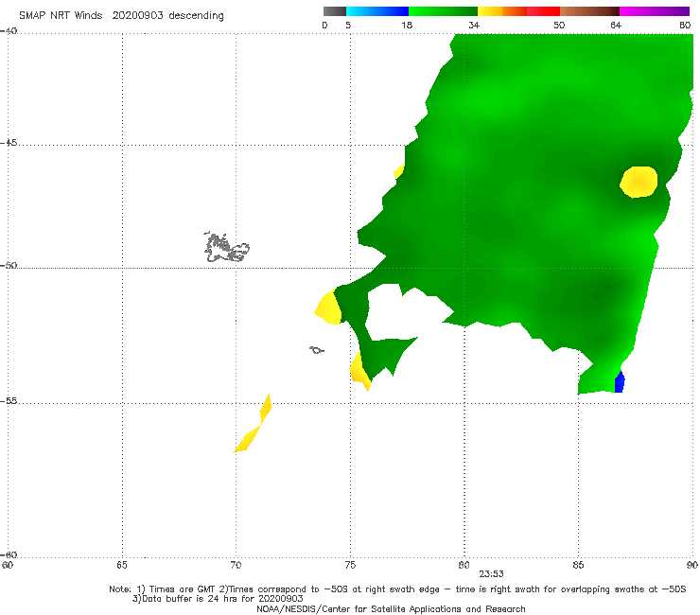Select the gray segment of the color bar

coord(335,11)
